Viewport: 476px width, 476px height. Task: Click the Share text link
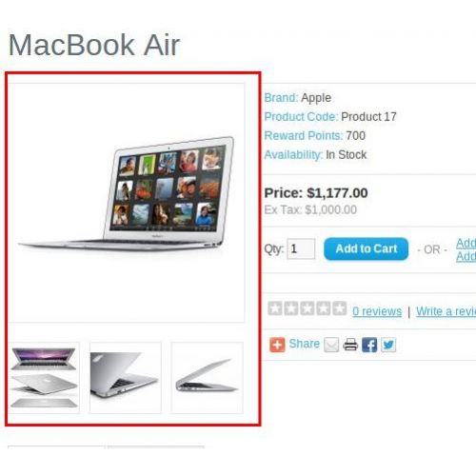coord(305,344)
